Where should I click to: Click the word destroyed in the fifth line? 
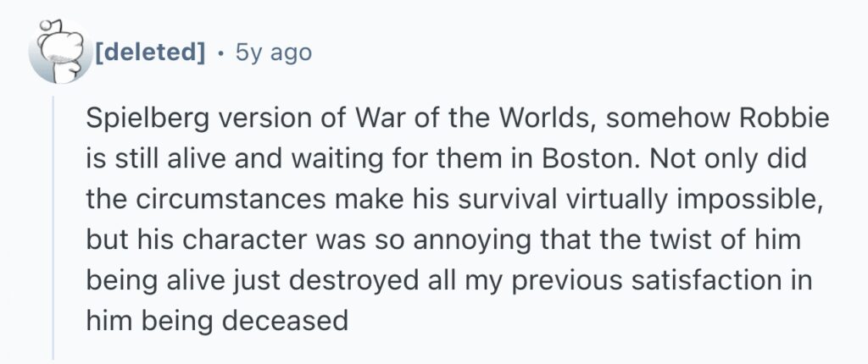[353, 280]
